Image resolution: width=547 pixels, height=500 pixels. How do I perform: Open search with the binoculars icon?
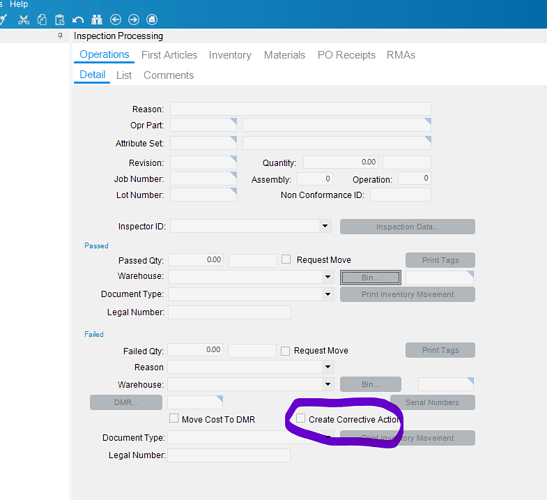click(97, 20)
